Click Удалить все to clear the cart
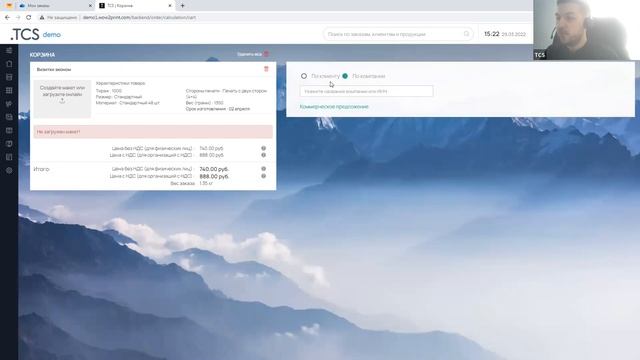The height and width of the screenshot is (360, 640). point(253,54)
